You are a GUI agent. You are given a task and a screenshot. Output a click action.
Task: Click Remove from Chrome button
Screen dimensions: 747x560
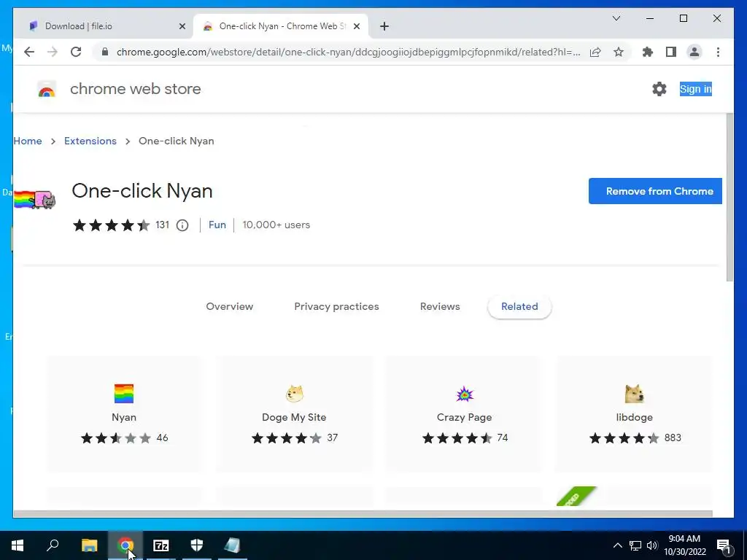pyautogui.click(x=655, y=191)
